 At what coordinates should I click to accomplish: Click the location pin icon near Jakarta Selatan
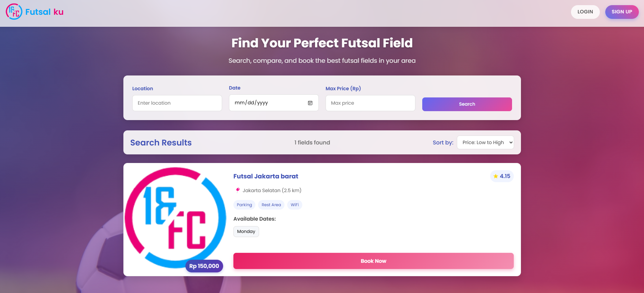(237, 190)
